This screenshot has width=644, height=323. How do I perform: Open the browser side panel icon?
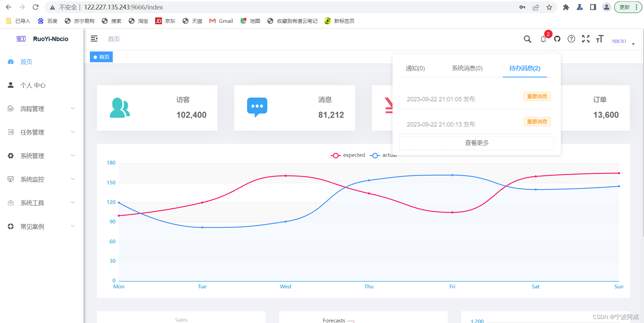click(593, 7)
